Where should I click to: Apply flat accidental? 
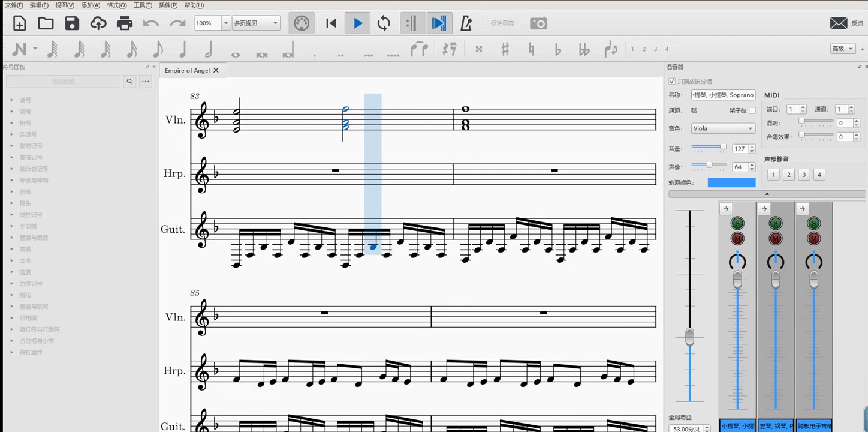coord(557,49)
